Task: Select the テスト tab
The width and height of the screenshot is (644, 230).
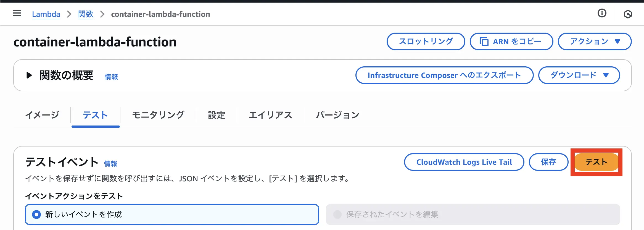Action: click(x=96, y=115)
